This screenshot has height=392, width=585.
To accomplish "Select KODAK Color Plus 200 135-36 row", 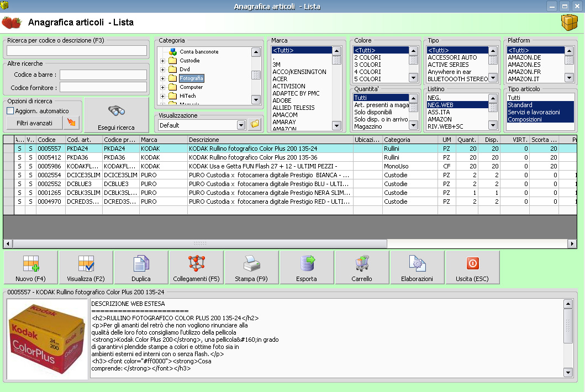I will coord(289,157).
